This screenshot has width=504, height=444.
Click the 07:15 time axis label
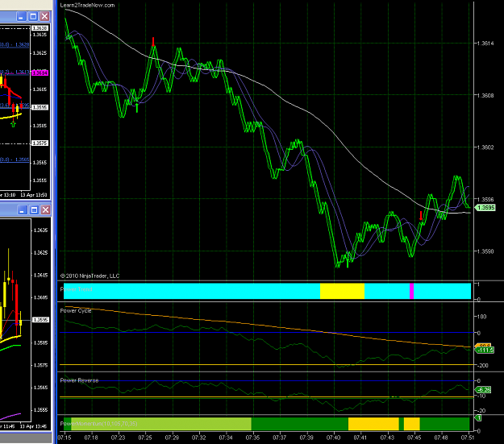pyautogui.click(x=65, y=438)
